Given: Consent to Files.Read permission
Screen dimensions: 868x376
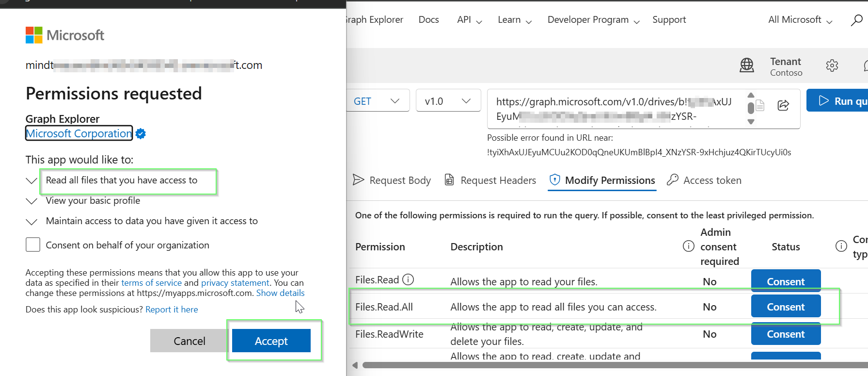Looking at the screenshot, I should (x=786, y=281).
